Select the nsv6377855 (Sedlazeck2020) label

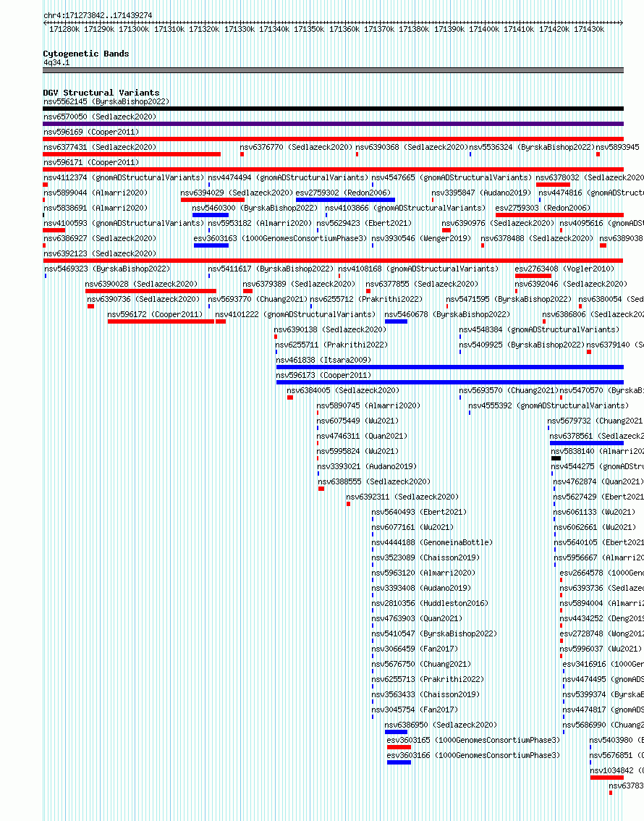pos(422,284)
